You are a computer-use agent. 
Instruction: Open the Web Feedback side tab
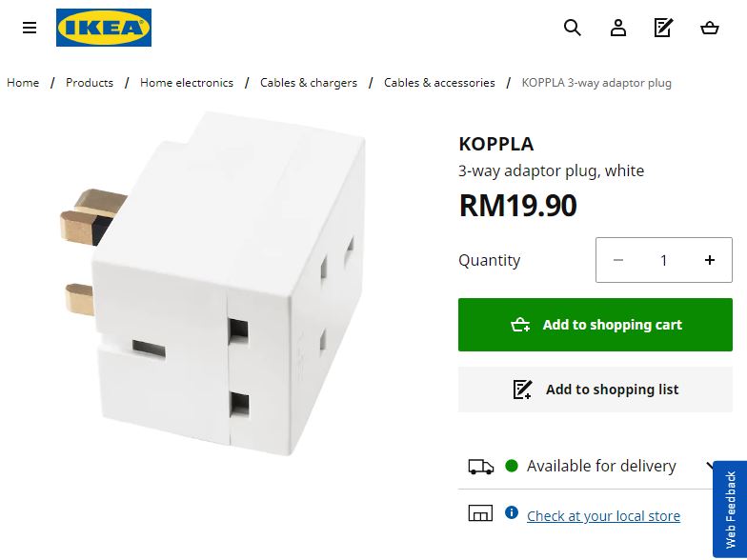pos(731,510)
